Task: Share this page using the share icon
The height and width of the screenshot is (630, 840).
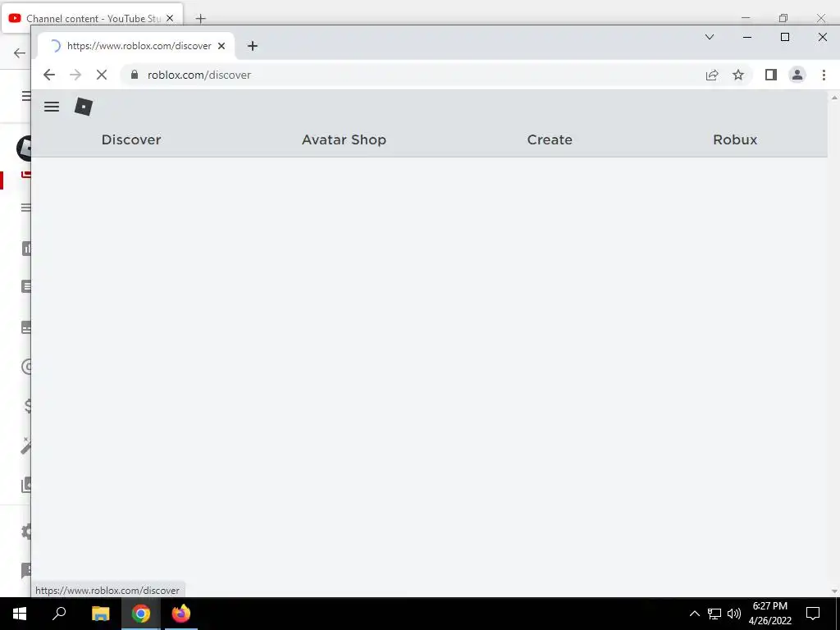Action: [x=712, y=75]
